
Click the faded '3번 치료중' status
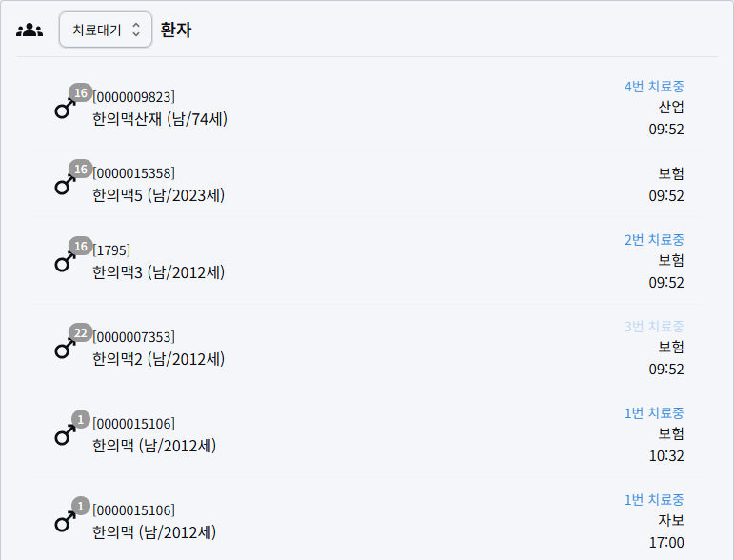pyautogui.click(x=654, y=326)
